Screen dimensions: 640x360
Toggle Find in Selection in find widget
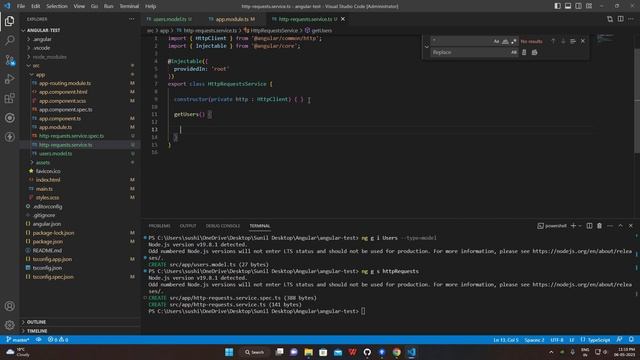[573, 41]
